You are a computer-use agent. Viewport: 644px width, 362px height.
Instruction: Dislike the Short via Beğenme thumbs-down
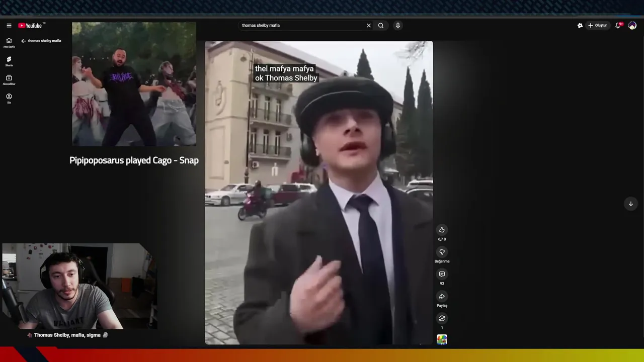442,252
